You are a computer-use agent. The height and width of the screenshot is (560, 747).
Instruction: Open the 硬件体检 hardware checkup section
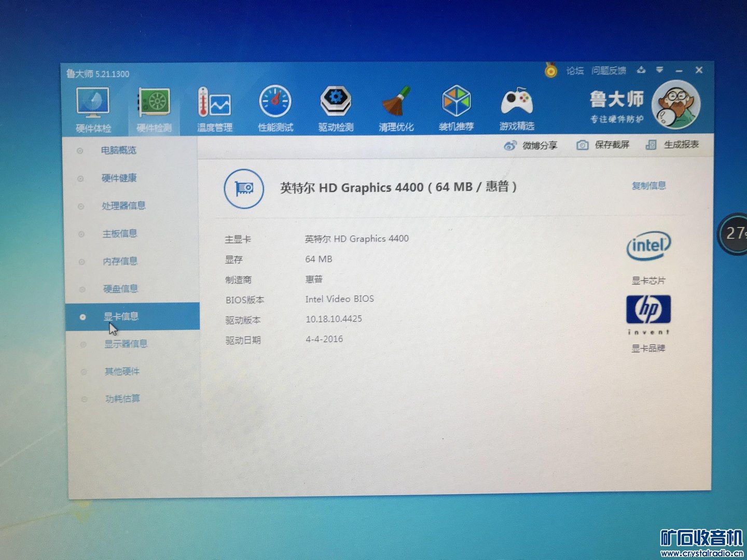click(93, 110)
